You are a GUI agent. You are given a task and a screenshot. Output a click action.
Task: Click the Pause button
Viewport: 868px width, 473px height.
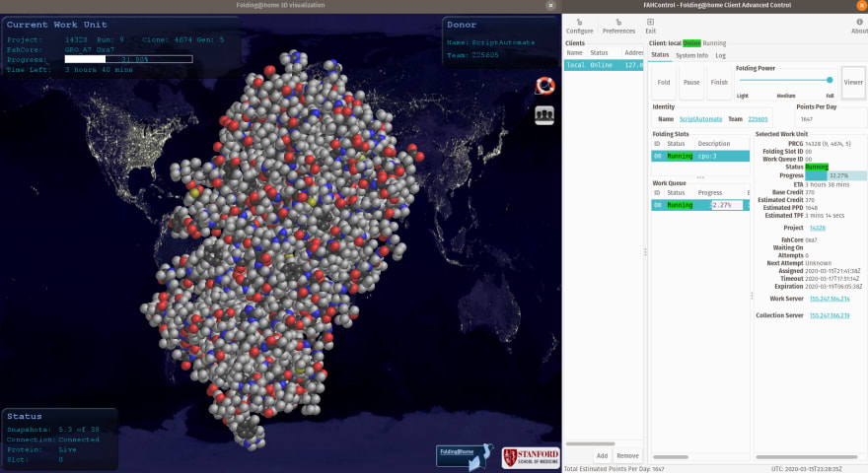click(691, 83)
